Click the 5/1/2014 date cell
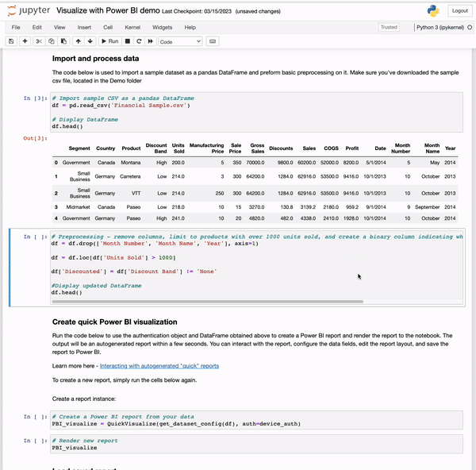The height and width of the screenshot is (470, 476). pos(376,163)
